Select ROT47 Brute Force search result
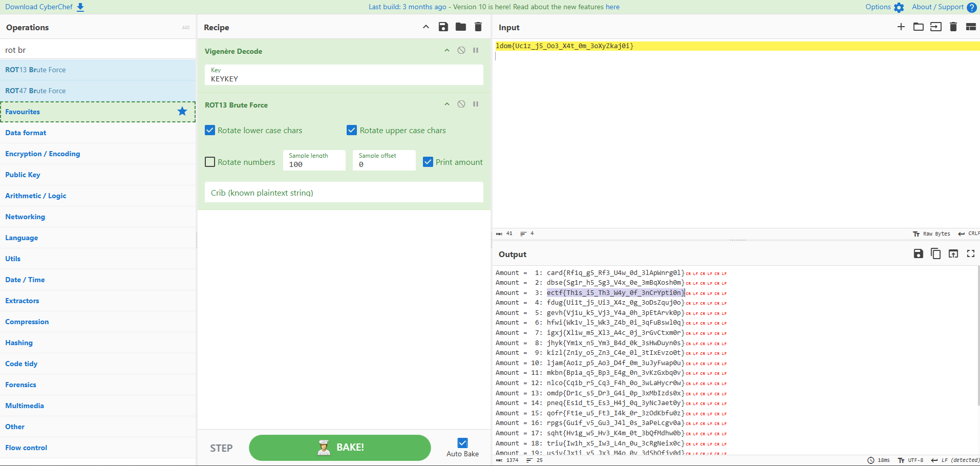 98,91
